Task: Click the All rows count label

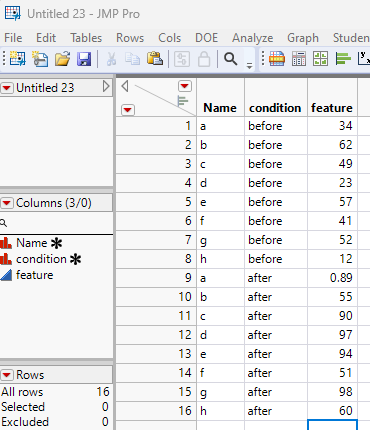Action: [22, 392]
